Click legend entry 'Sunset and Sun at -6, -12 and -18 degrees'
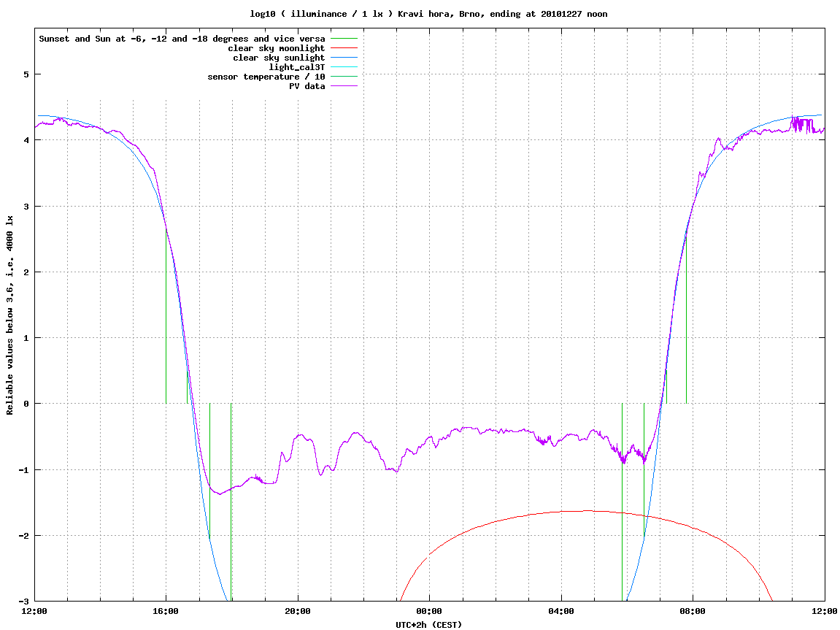This screenshot has width=840, height=630. click(x=182, y=39)
